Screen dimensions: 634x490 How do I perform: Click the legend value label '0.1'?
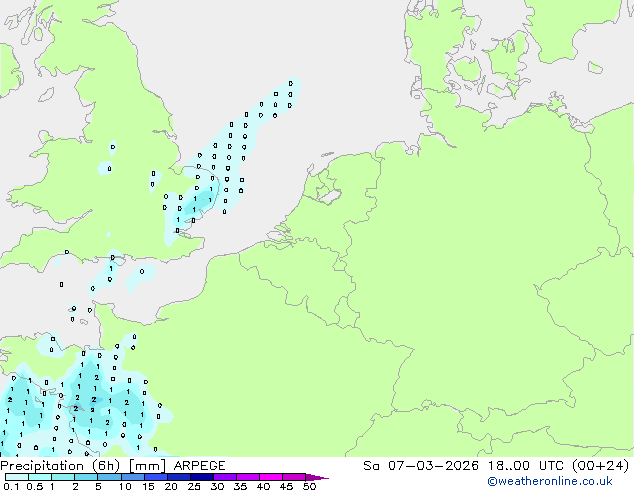click(11, 486)
